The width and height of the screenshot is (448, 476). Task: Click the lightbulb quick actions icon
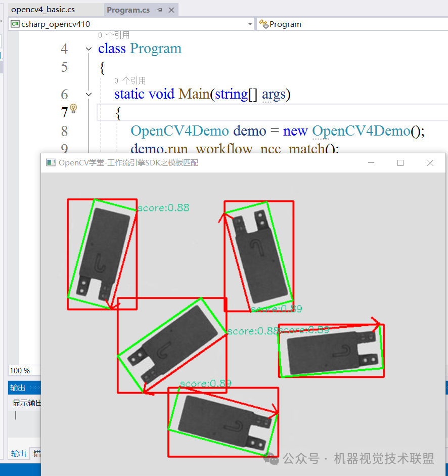click(x=73, y=108)
